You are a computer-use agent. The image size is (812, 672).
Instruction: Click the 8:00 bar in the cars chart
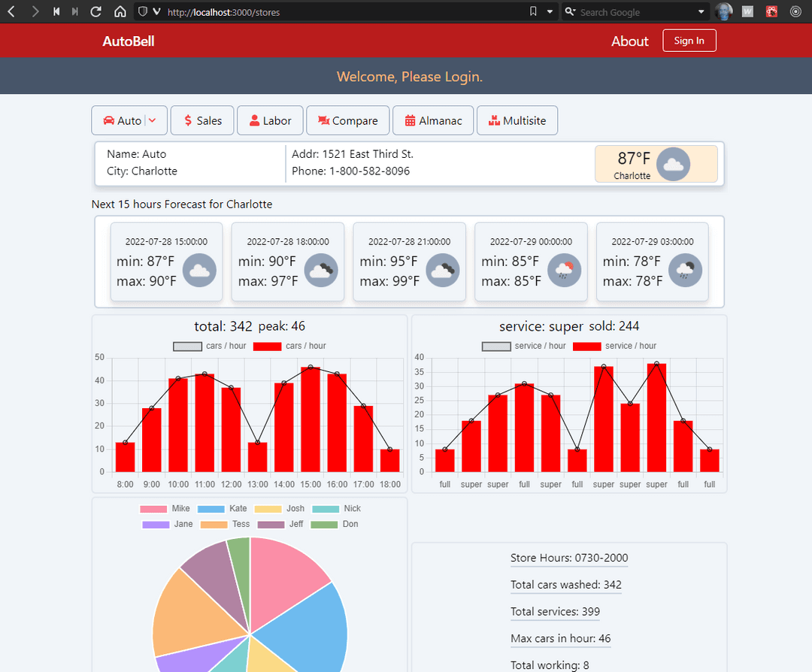126,457
